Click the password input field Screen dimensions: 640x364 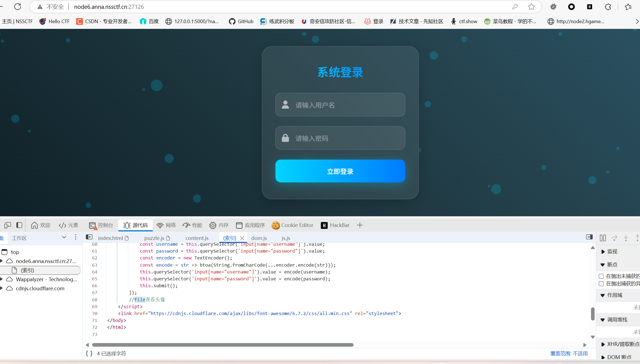coord(340,138)
